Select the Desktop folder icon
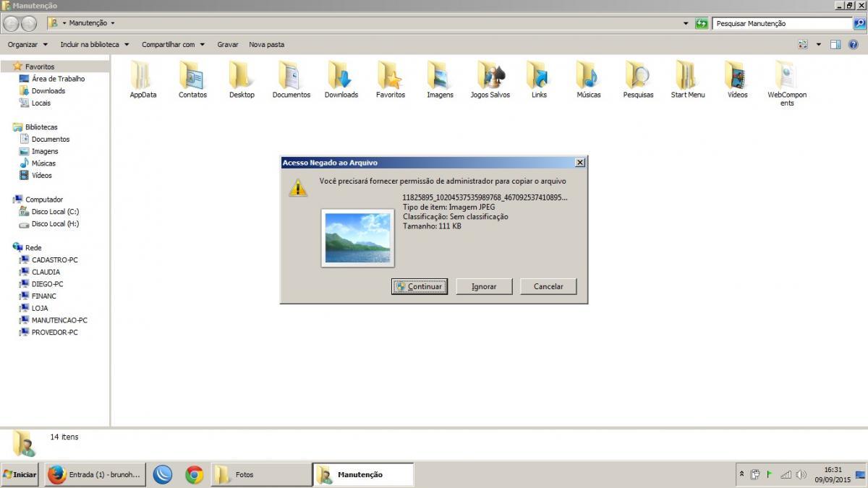This screenshot has width=868, height=488. [x=242, y=75]
